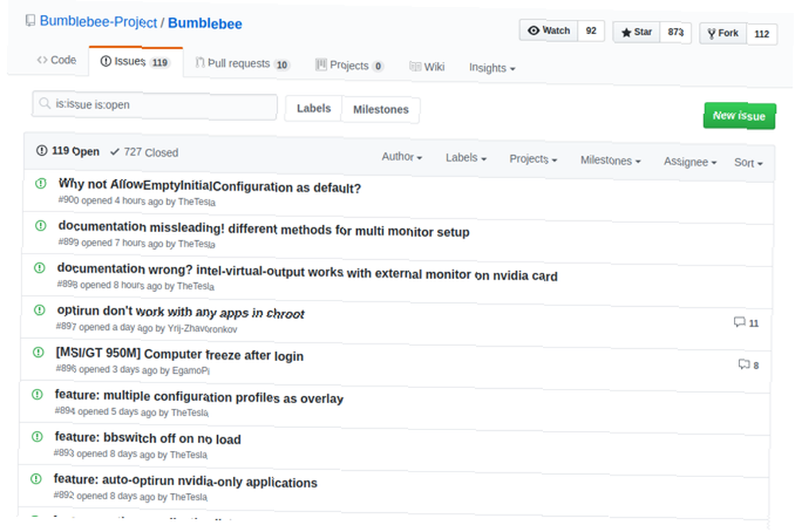Screen dimensions: 795x532
Task: Open the intel-virtual-output documentation wrong issue
Action: (307, 272)
